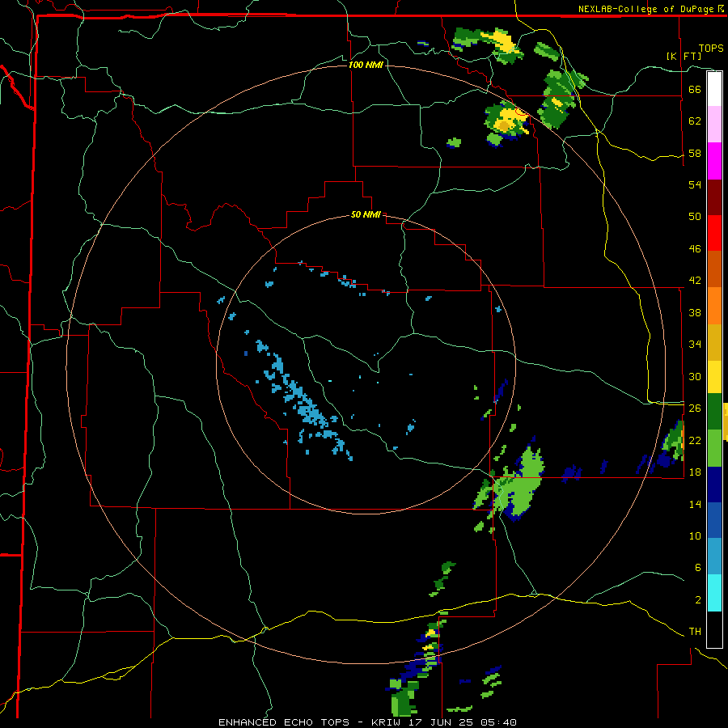
Task: Select the light blue legend swatch
Action: pos(714,557)
